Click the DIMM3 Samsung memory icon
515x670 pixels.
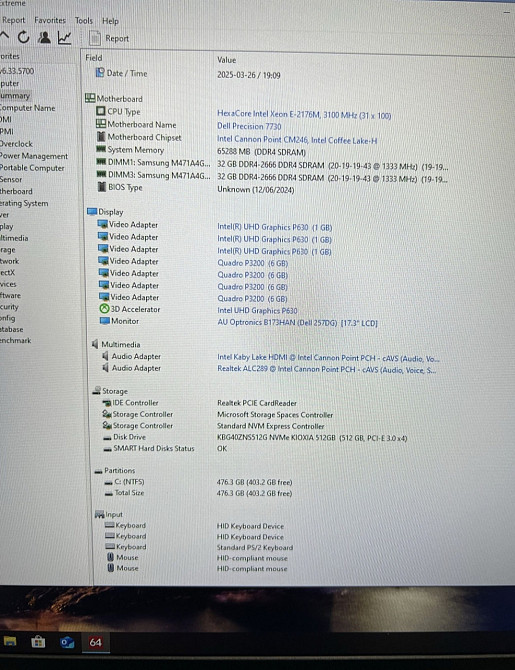[102, 174]
